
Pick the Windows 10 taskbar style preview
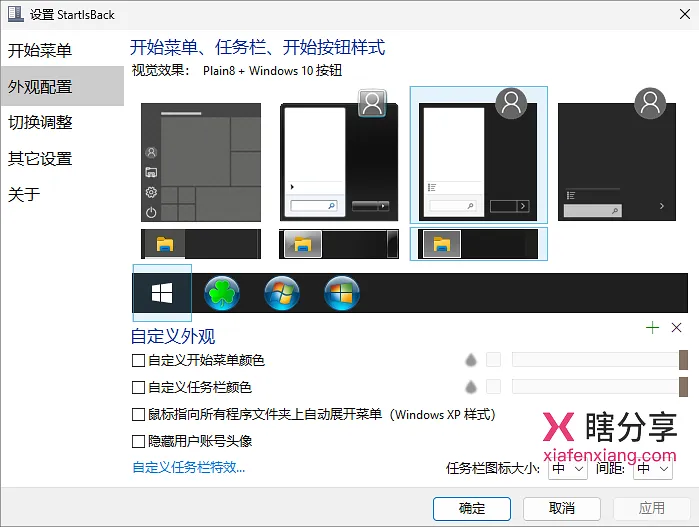point(201,244)
